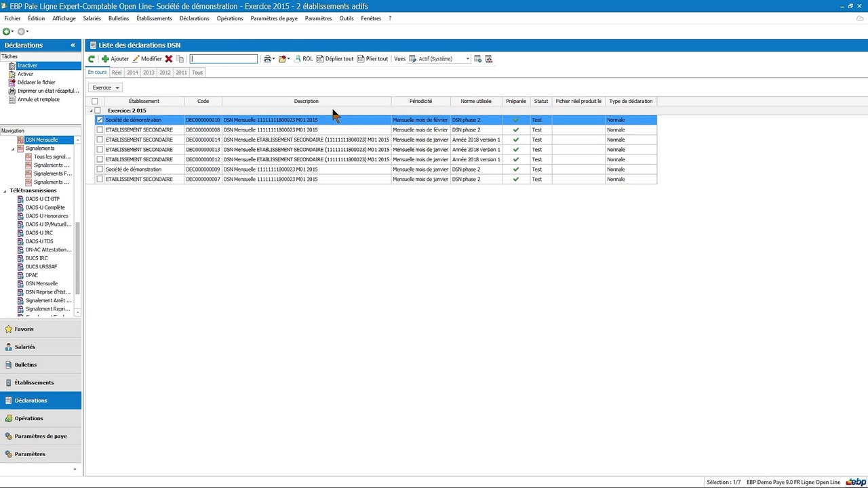868x488 pixels.
Task: Expand the navigation pane options arrow
Action: 75,470
